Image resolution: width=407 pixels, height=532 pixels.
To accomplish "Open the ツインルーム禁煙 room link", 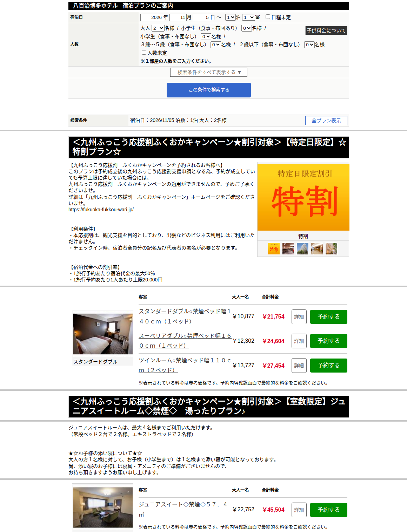I will point(185,365).
